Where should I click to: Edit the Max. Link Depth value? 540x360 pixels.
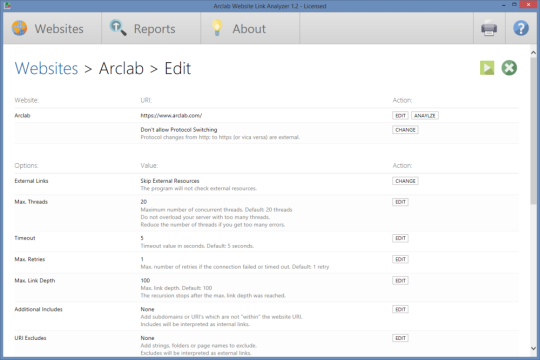pos(400,281)
